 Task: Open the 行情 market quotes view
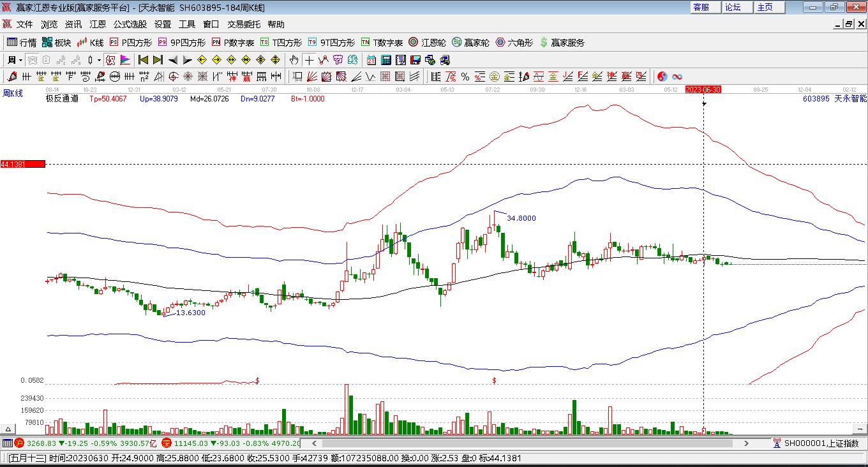tap(22, 43)
